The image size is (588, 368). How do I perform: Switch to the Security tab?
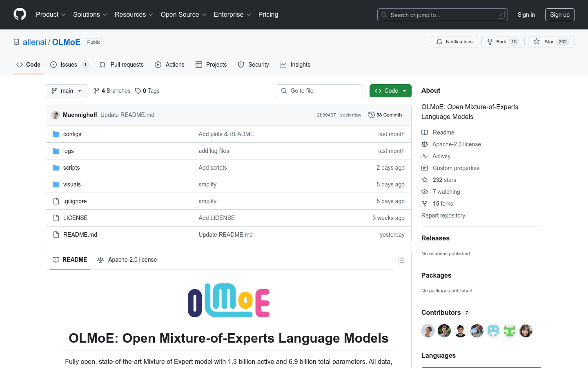pyautogui.click(x=253, y=65)
